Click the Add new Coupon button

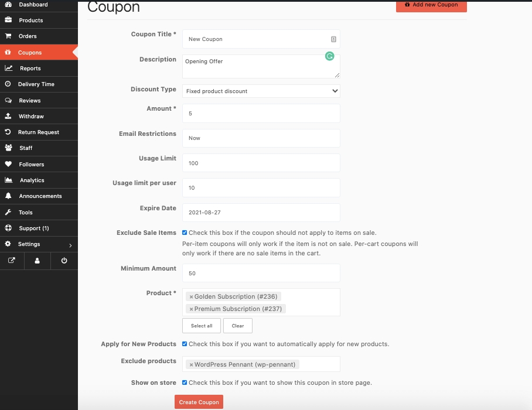pyautogui.click(x=431, y=6)
